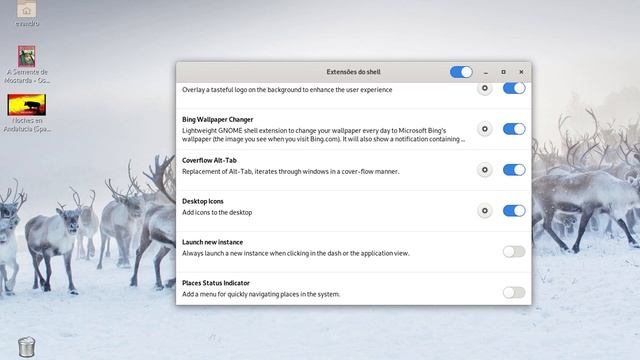Select the 'Desktop Icons' title text
The image size is (640, 360).
tap(203, 201)
